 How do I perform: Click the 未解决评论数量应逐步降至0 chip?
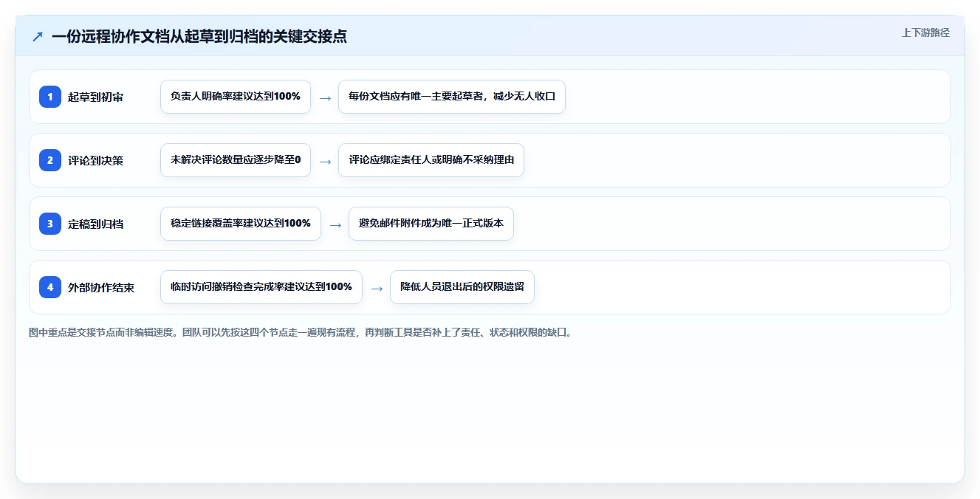click(x=236, y=160)
